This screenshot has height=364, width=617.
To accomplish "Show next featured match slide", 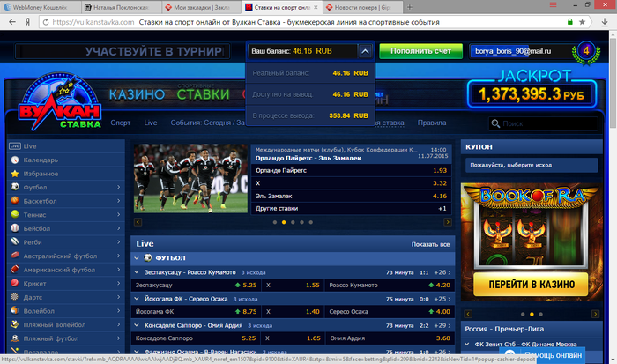I will click(448, 222).
